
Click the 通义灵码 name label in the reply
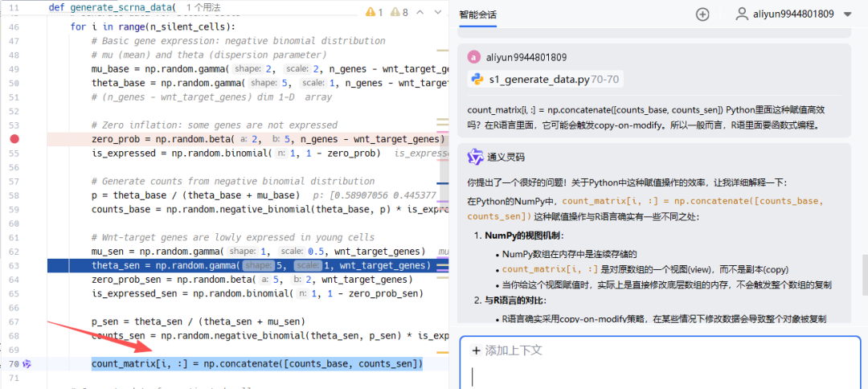506,158
